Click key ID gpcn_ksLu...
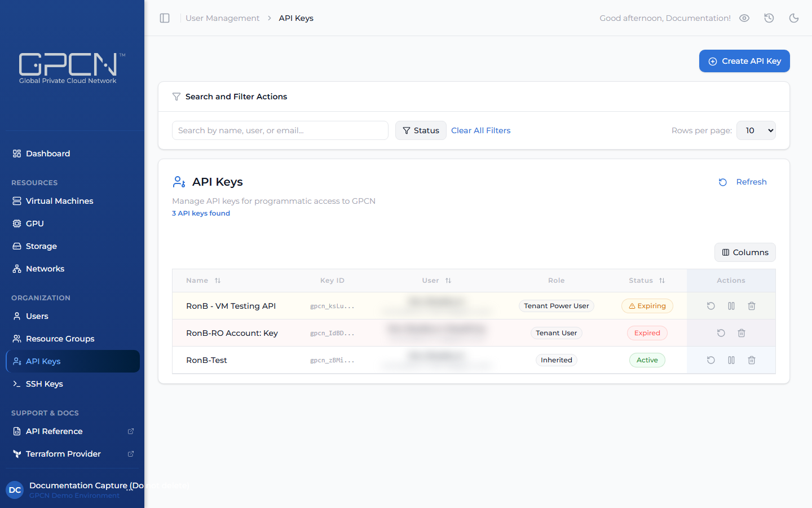 point(332,306)
